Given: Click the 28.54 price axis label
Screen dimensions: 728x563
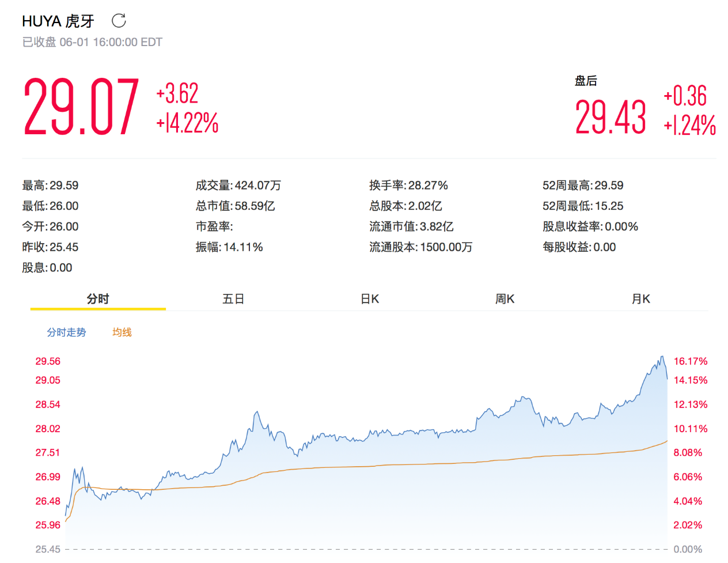Looking at the screenshot, I should tap(48, 405).
